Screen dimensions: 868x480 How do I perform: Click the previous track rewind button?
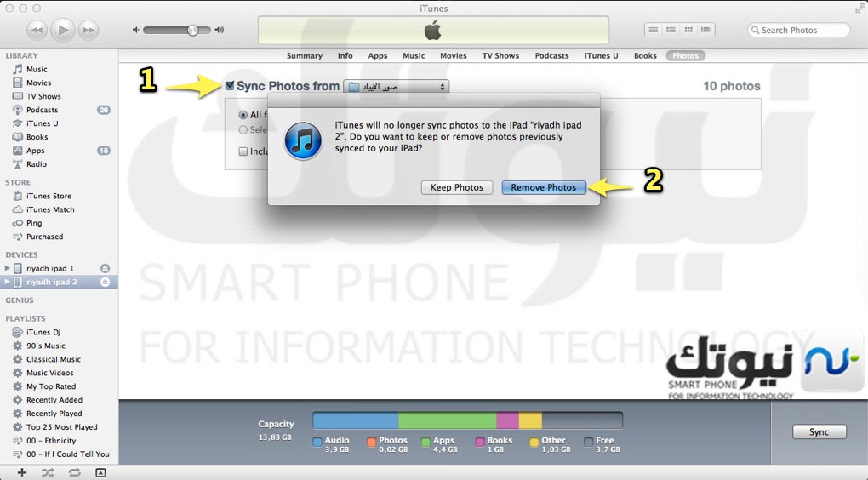point(37,30)
